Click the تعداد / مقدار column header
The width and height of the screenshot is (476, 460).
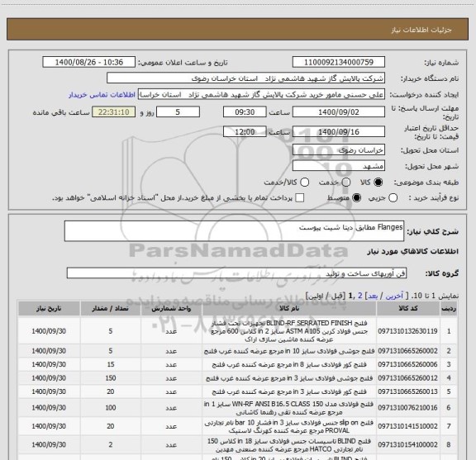pyautogui.click(x=111, y=309)
